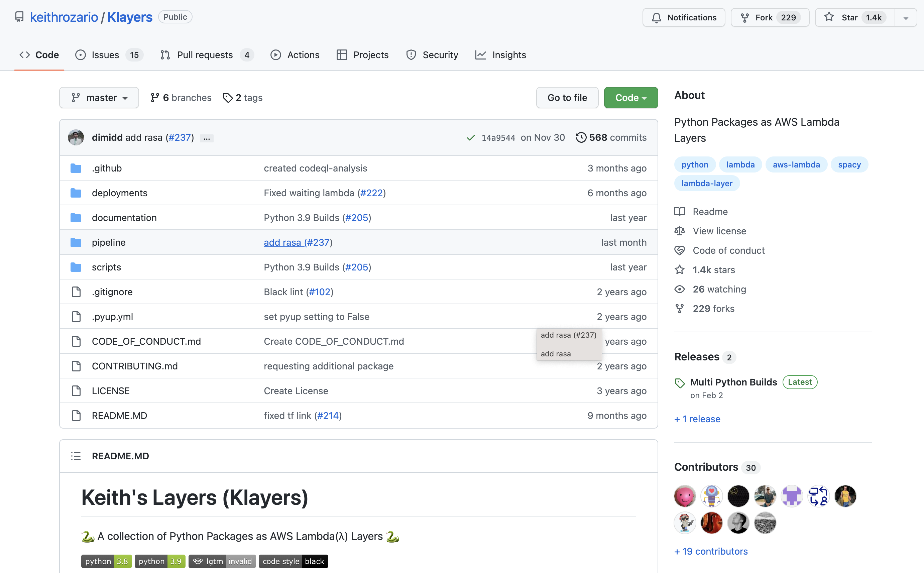Open the 229 forks link in About
Viewport: 924px width, 573px height.
click(x=704, y=309)
